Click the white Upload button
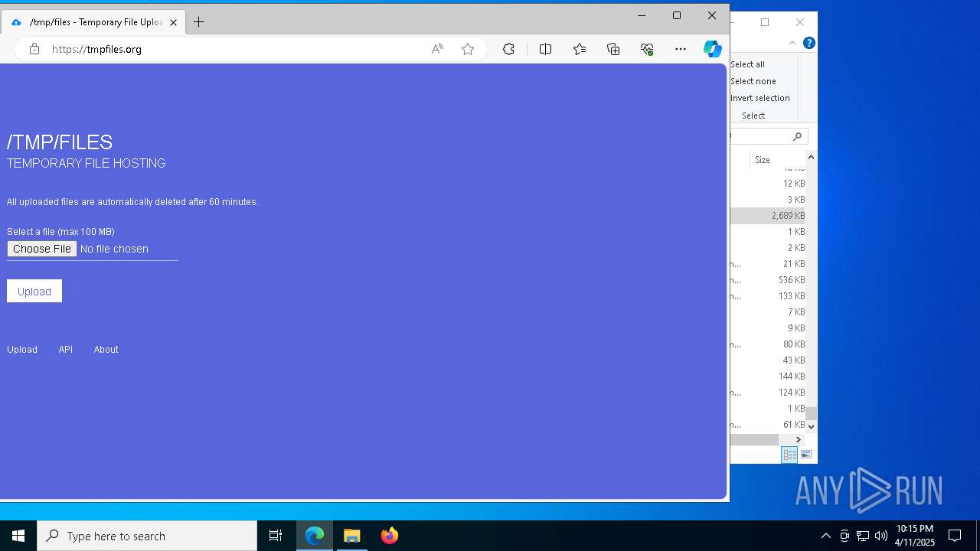Viewport: 980px width, 551px height. [34, 291]
